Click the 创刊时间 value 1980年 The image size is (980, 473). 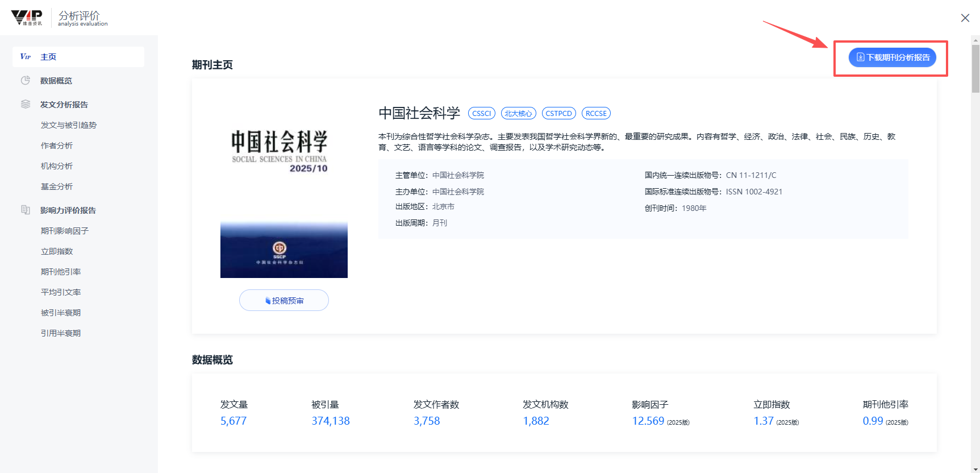(694, 208)
